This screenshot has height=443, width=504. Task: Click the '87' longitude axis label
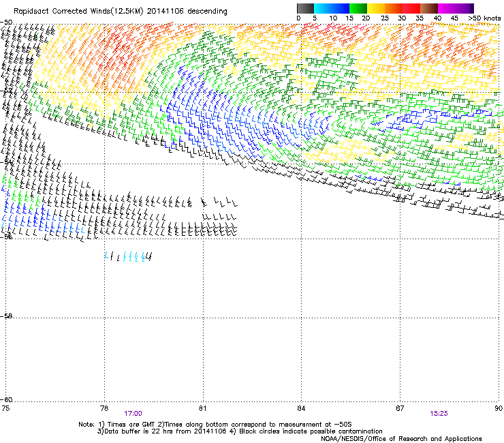pyautogui.click(x=400, y=408)
